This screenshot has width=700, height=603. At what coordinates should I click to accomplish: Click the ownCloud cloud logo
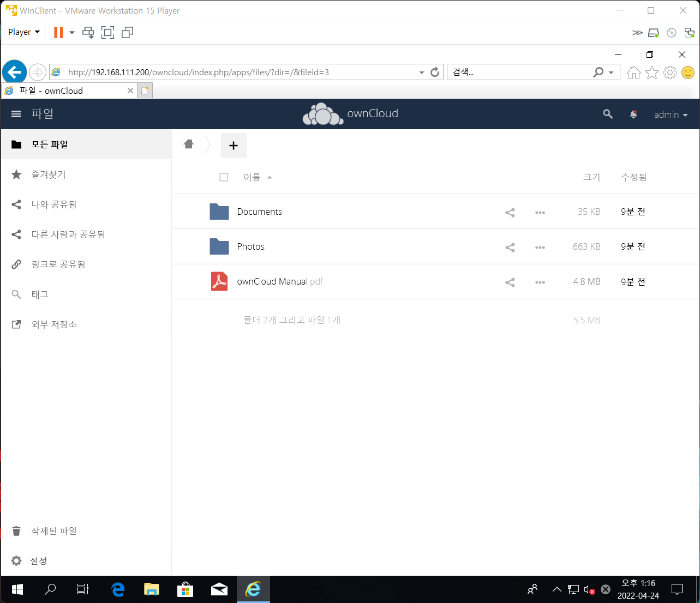click(x=323, y=114)
